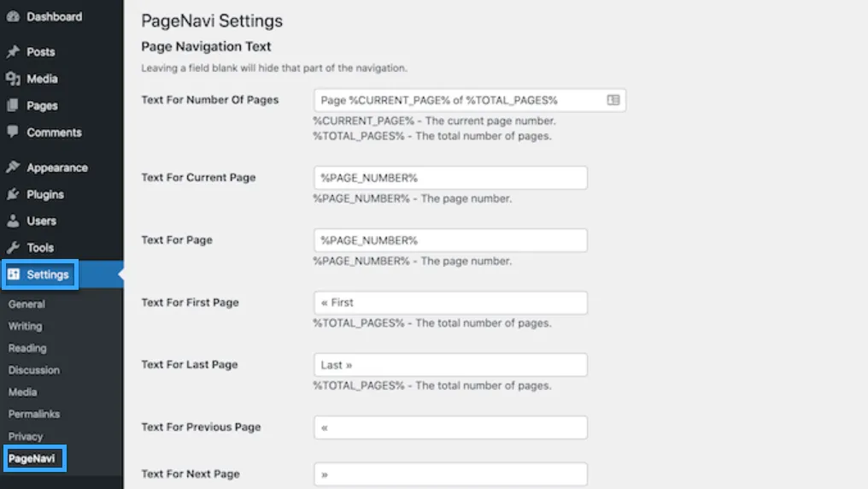Focus the Text For Current Page field
The height and width of the screenshot is (489, 868).
tap(450, 178)
